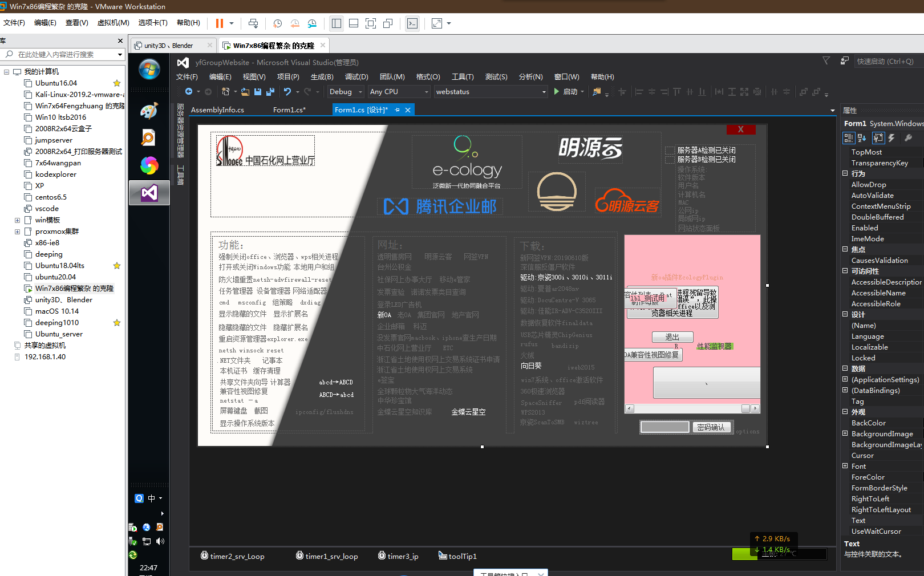Click the stretch guest display icon

click(x=437, y=23)
